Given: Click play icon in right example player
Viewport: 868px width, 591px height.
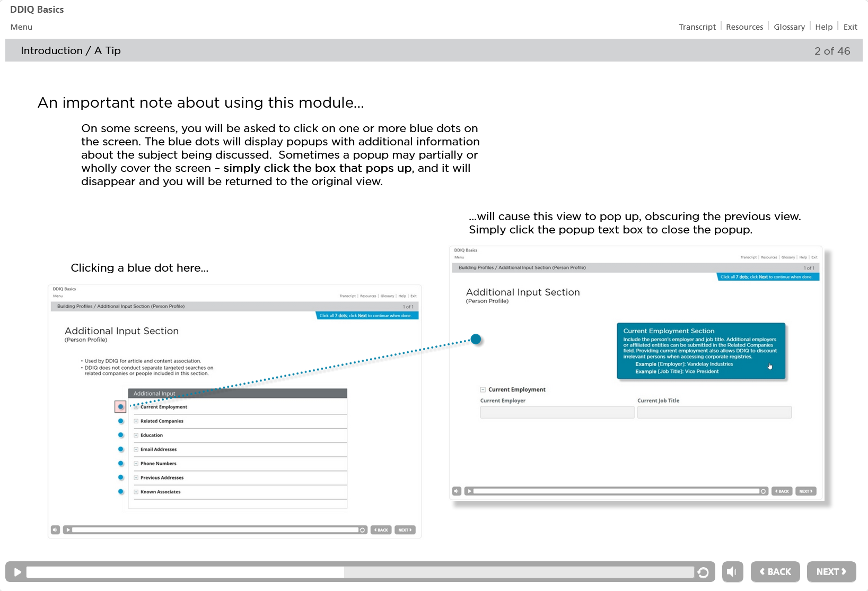Looking at the screenshot, I should pyautogui.click(x=469, y=491).
